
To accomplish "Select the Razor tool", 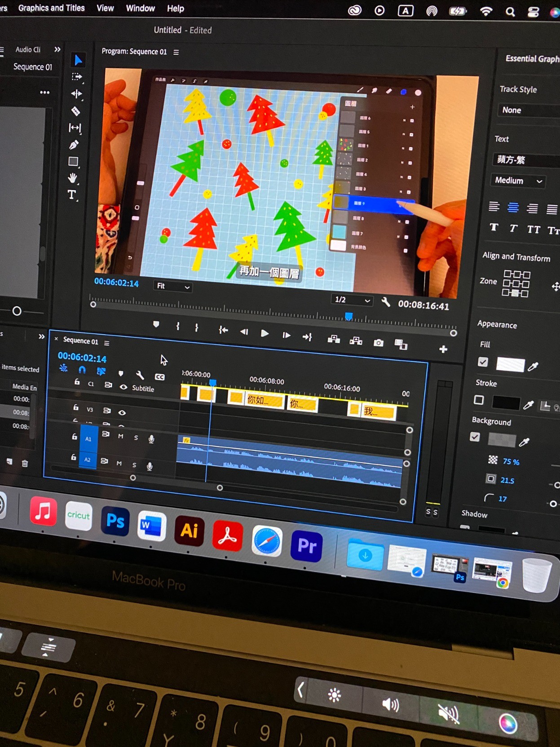I will coord(75,111).
